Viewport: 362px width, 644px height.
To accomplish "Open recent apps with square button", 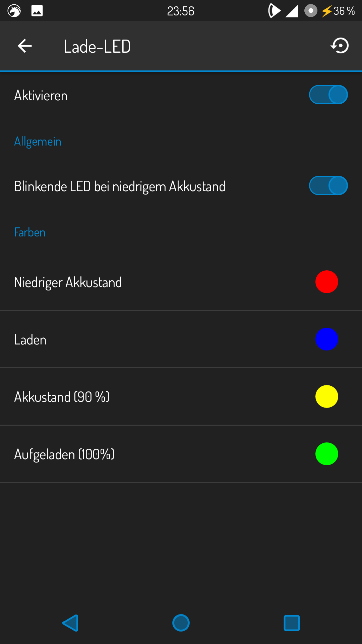I will [292, 623].
